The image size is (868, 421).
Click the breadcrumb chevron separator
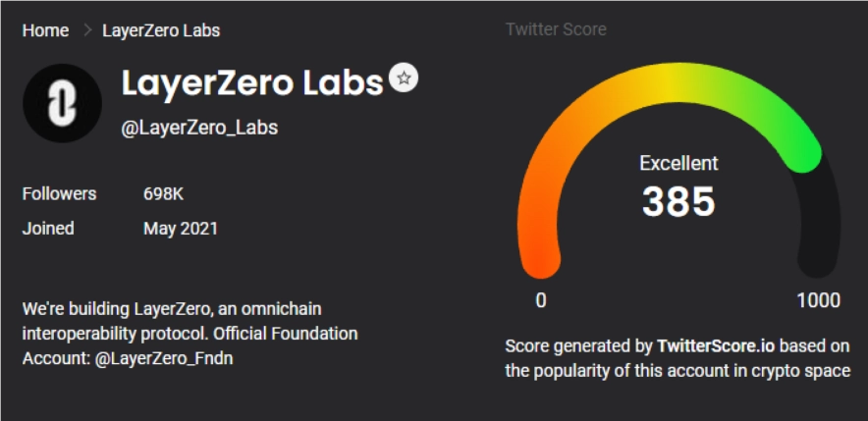[x=86, y=30]
